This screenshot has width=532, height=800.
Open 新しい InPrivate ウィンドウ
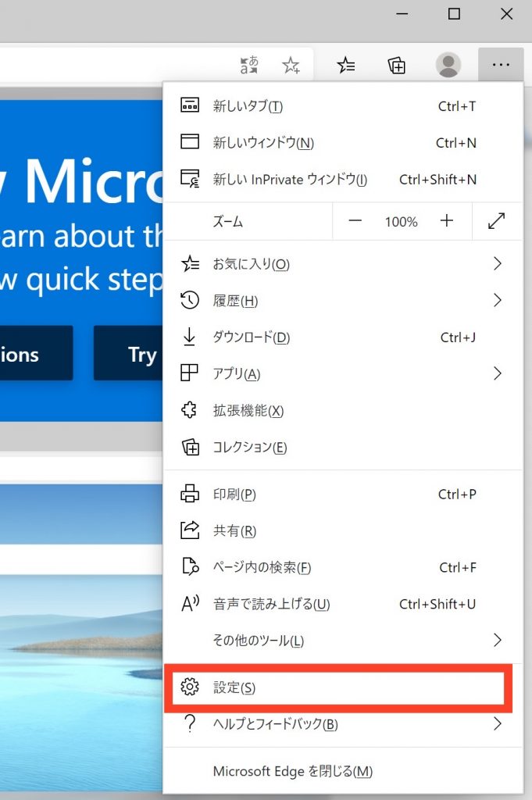pyautogui.click(x=289, y=180)
